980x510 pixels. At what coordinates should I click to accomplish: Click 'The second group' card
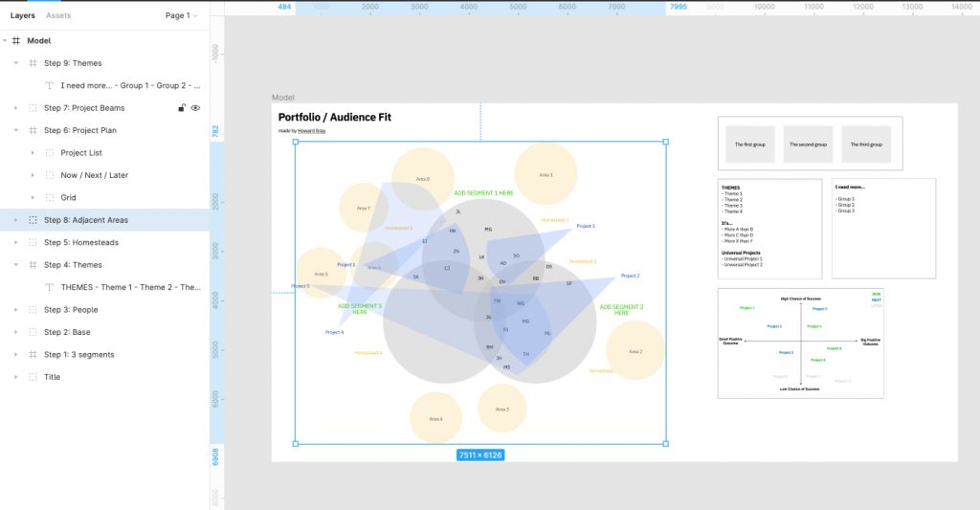pyautogui.click(x=808, y=144)
